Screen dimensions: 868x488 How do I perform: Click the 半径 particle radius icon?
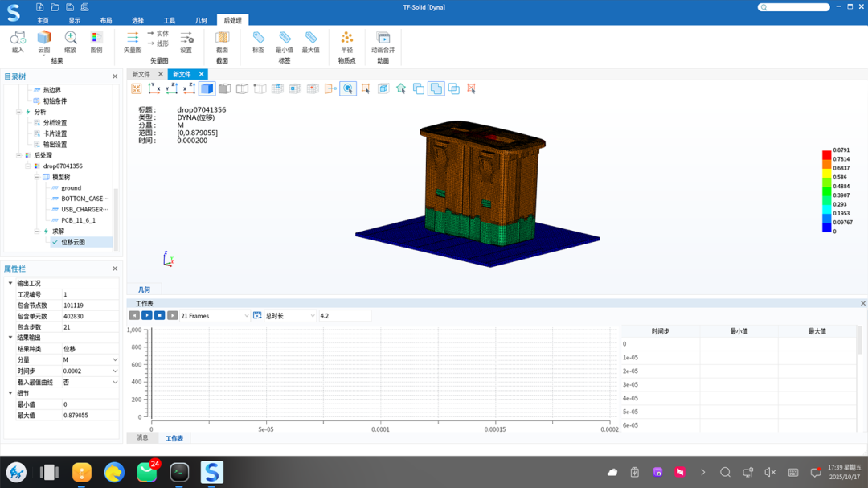pos(346,39)
